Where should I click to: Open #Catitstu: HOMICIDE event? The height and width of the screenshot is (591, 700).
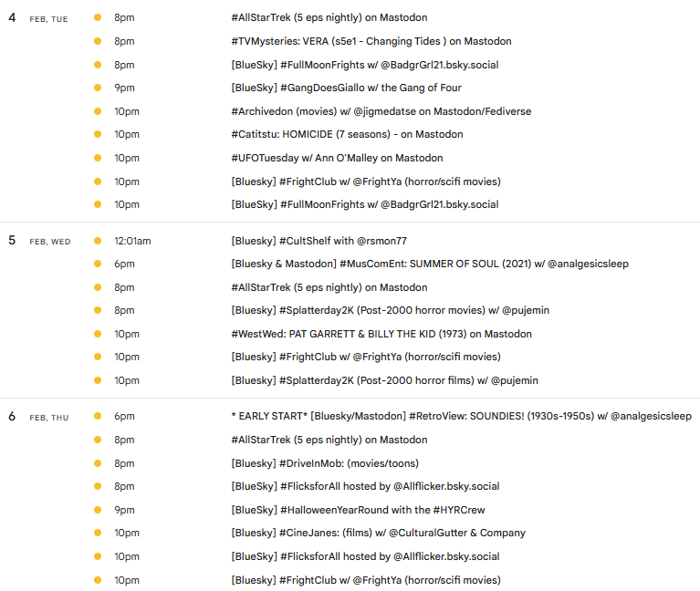click(x=347, y=134)
